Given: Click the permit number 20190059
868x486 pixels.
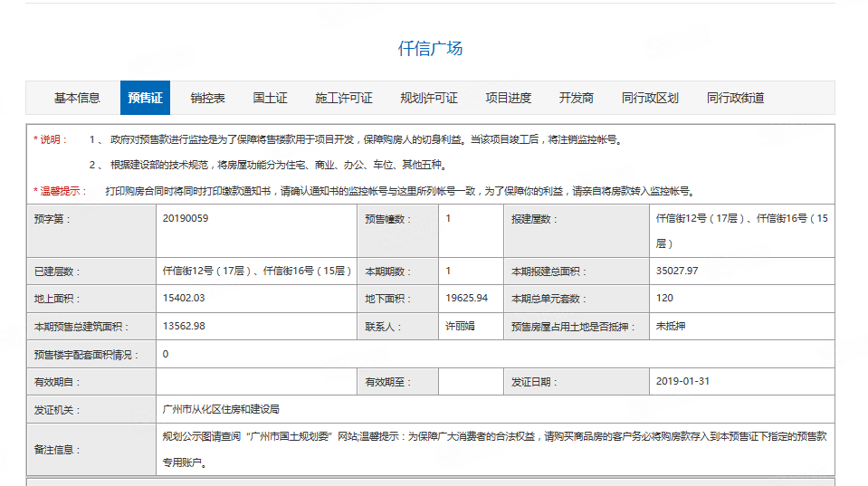Looking at the screenshot, I should (x=186, y=218).
